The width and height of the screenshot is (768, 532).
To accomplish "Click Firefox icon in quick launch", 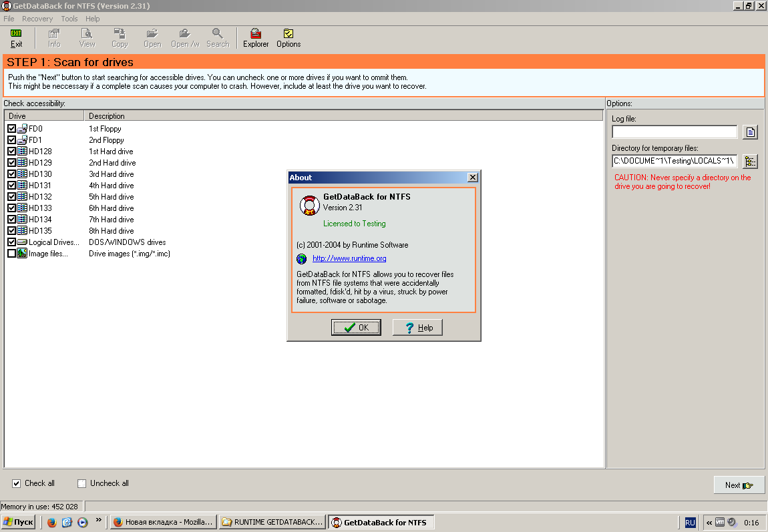I will click(x=51, y=523).
